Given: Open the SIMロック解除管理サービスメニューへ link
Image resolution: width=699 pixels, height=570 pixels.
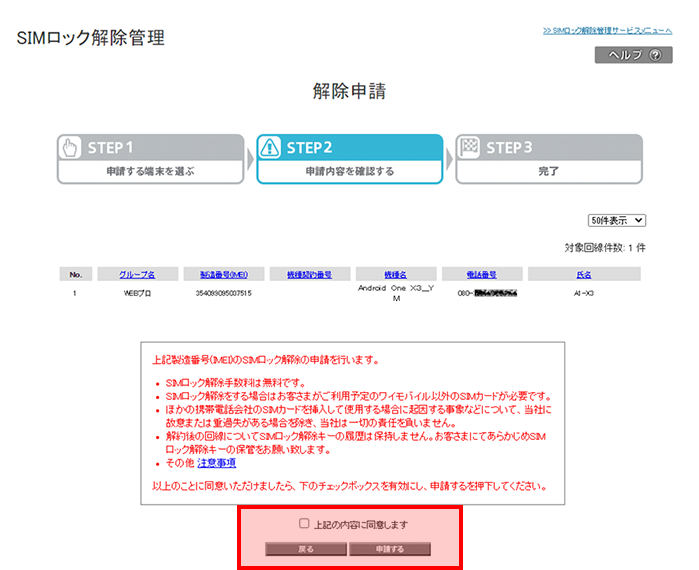Looking at the screenshot, I should (x=607, y=31).
